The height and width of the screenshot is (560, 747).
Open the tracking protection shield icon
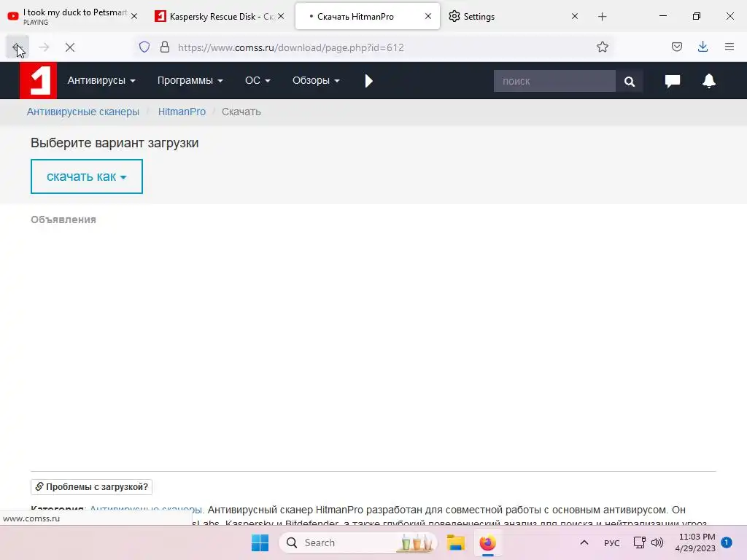pyautogui.click(x=144, y=47)
